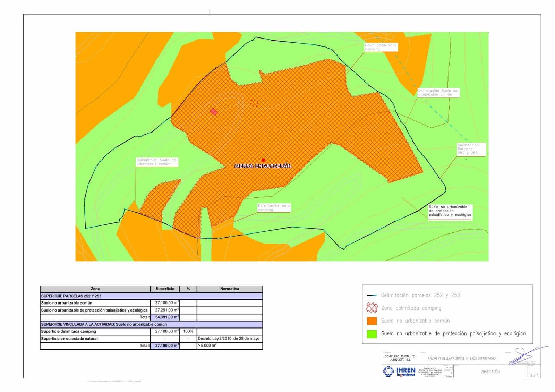The image size is (555, 392).
Task: Click the top 'Delimitación zona camping' callout
Action: 380,47
